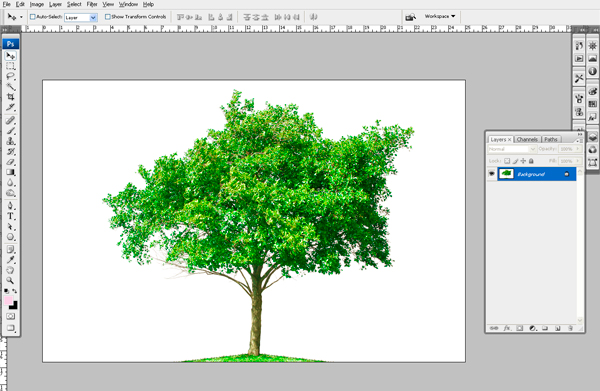Enable Show Transform Controls checkbox
This screenshot has height=391, width=600.
click(108, 17)
